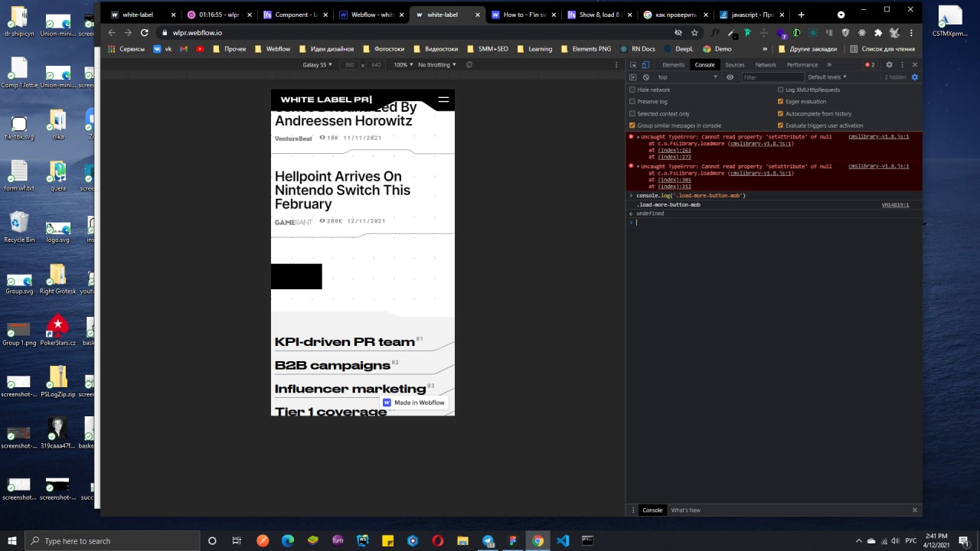Switch to the Network tab

766,65
